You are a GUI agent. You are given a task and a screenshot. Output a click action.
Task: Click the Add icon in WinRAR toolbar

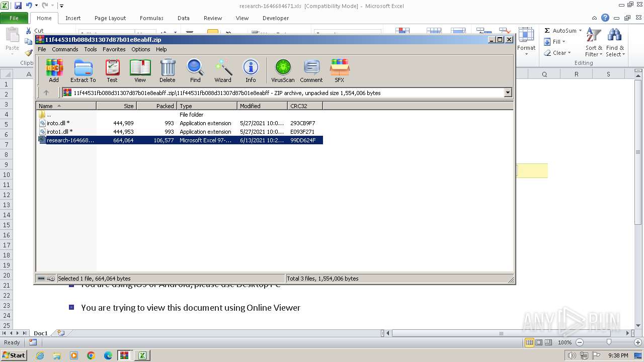pos(54,70)
